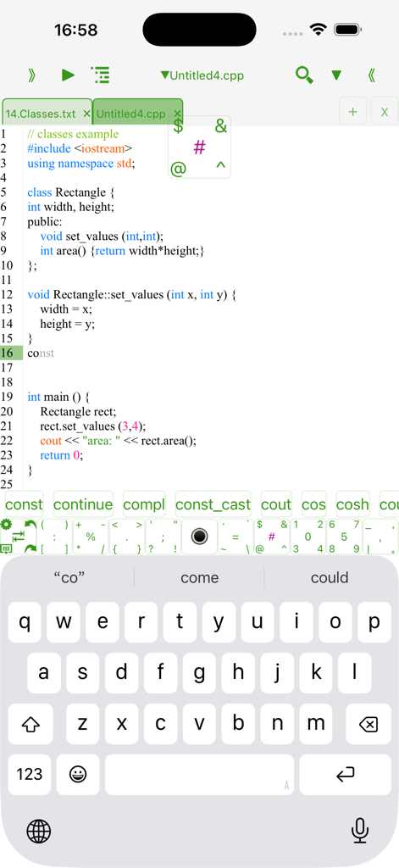Close the 14.Classes.txt tab
The width and height of the screenshot is (399, 868).
86,114
